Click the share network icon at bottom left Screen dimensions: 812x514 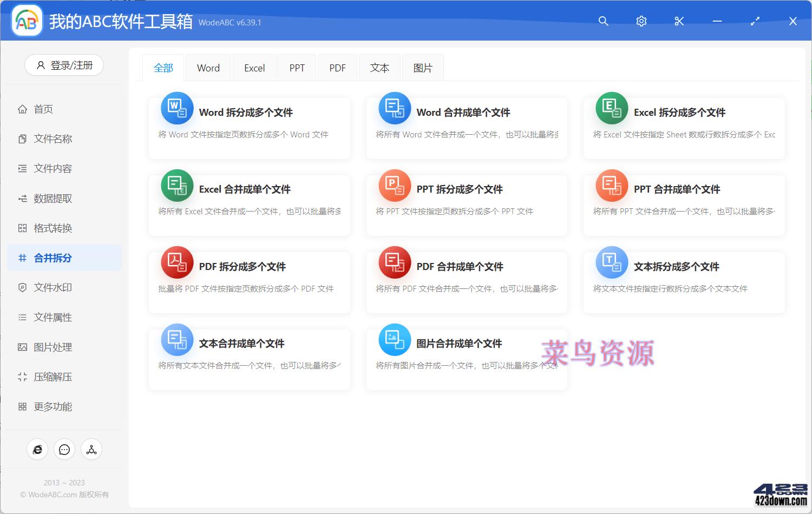point(91,449)
